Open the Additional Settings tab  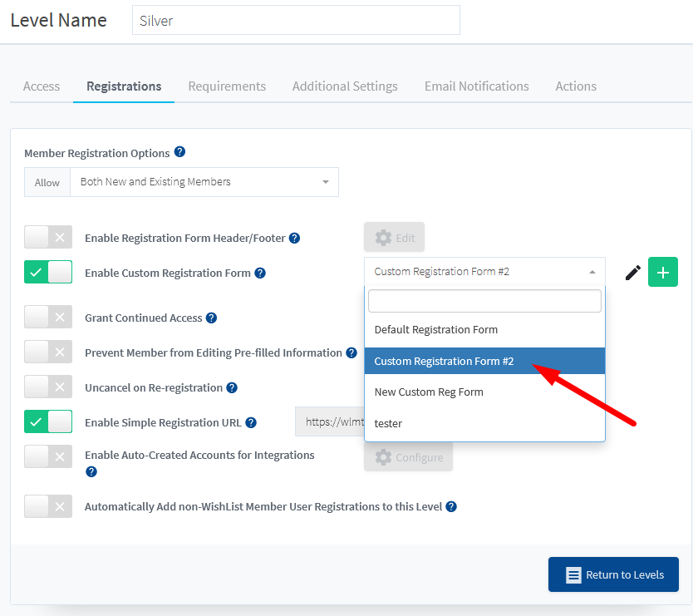pos(345,86)
